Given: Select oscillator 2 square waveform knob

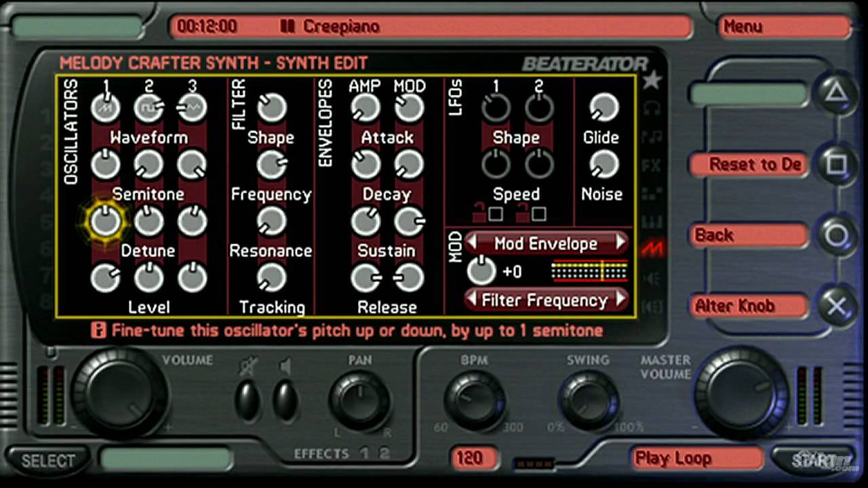Looking at the screenshot, I should pos(149,108).
